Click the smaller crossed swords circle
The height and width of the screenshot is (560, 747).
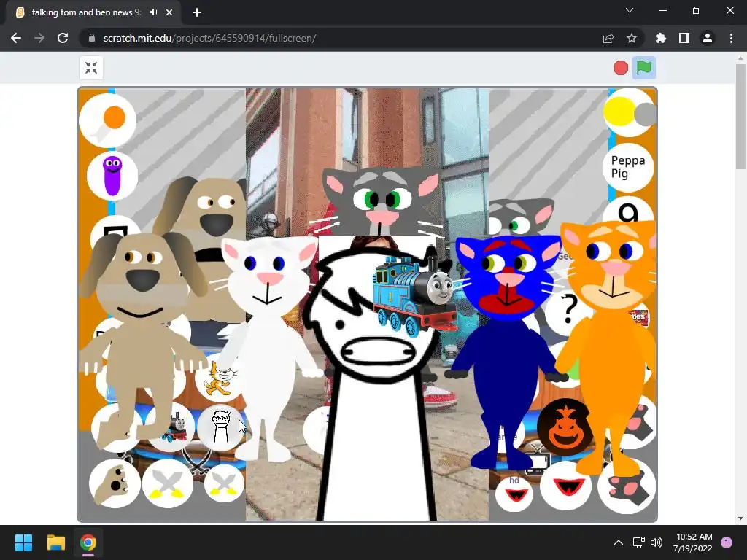224,483
